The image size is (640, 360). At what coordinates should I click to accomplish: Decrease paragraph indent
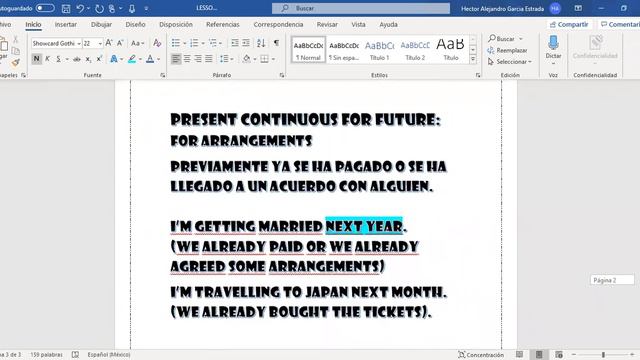pyautogui.click(x=235, y=43)
